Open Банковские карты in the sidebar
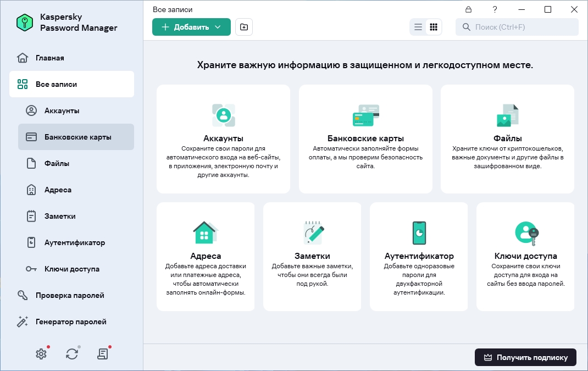The width and height of the screenshot is (588, 371). click(76, 137)
